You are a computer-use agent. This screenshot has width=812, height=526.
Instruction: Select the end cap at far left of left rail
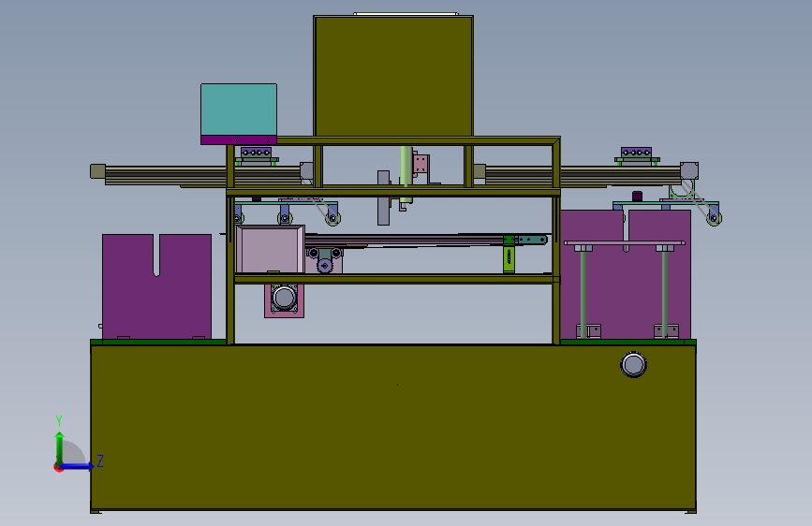(97, 171)
